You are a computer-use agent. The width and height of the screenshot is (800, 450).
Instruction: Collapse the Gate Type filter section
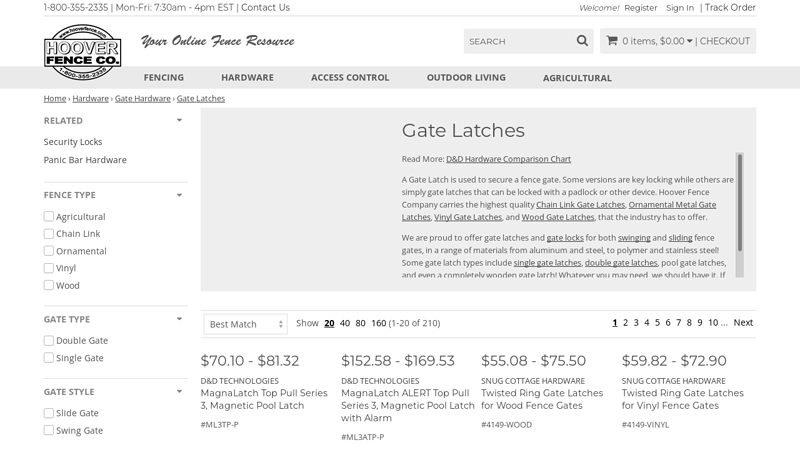[180, 319]
